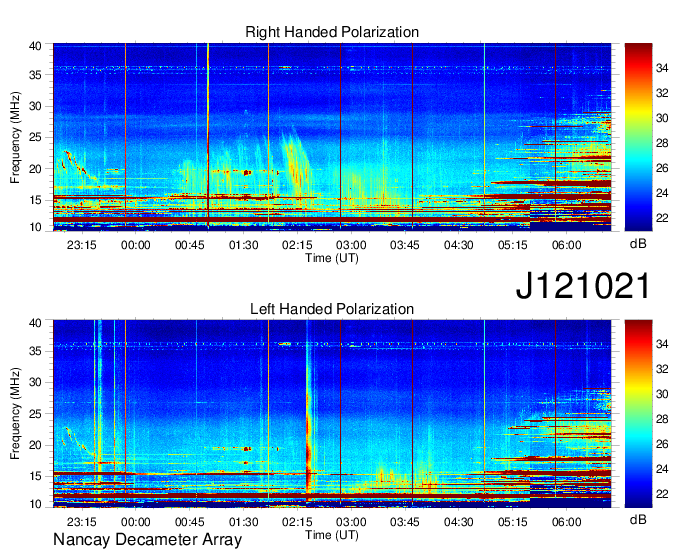
Task: Click the Left Handed Polarization spectrogram panel
Action: pyautogui.click(x=332, y=414)
